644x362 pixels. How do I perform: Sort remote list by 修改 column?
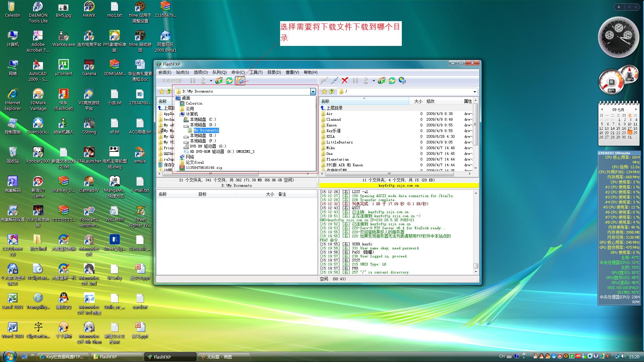click(x=443, y=101)
